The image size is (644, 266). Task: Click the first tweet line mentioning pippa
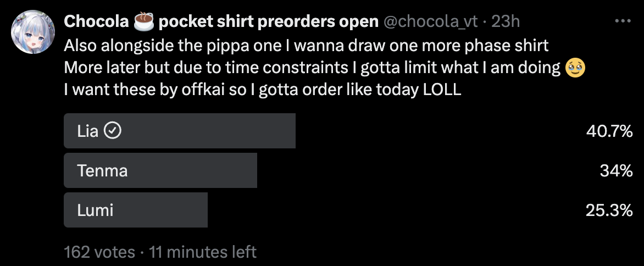pos(306,45)
